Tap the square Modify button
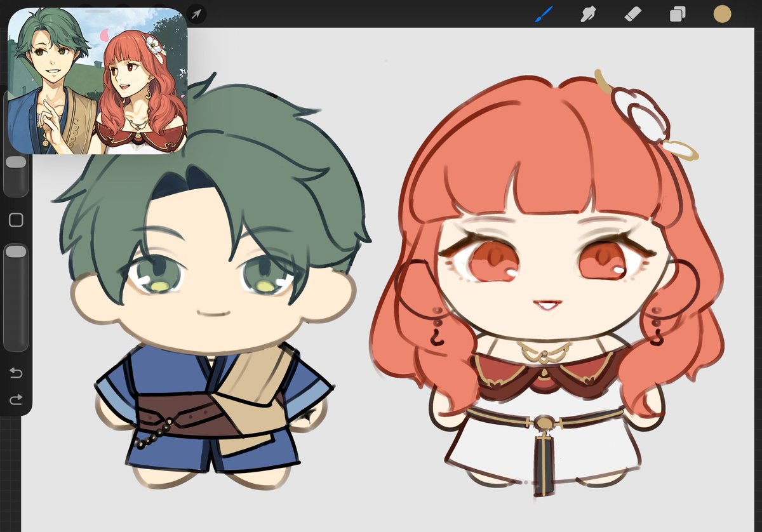 tap(16, 220)
